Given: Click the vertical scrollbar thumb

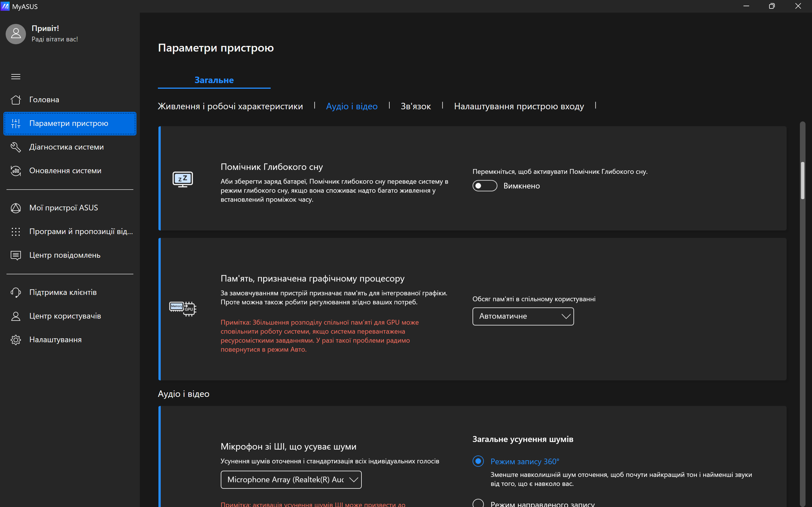Looking at the screenshot, I should coord(802,181).
